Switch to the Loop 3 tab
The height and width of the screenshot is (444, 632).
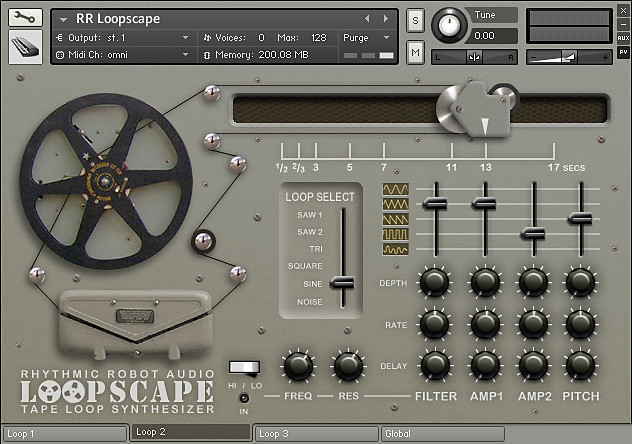pos(317,434)
